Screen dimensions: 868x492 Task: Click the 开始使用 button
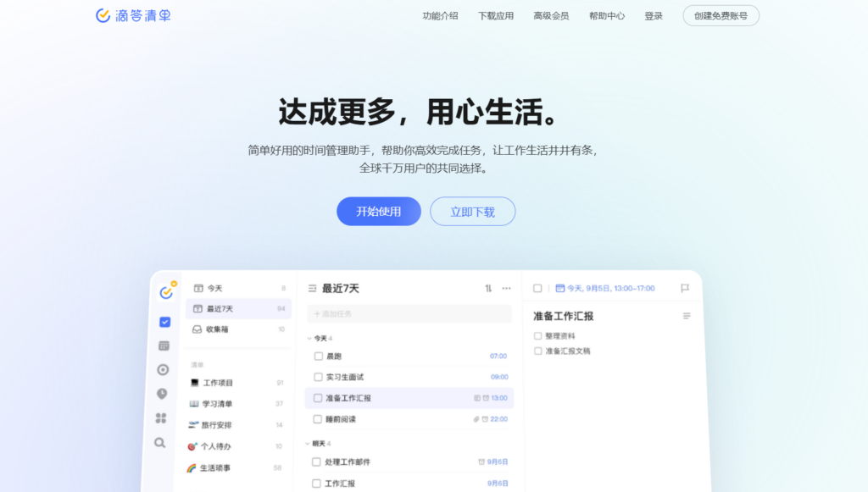(x=378, y=211)
